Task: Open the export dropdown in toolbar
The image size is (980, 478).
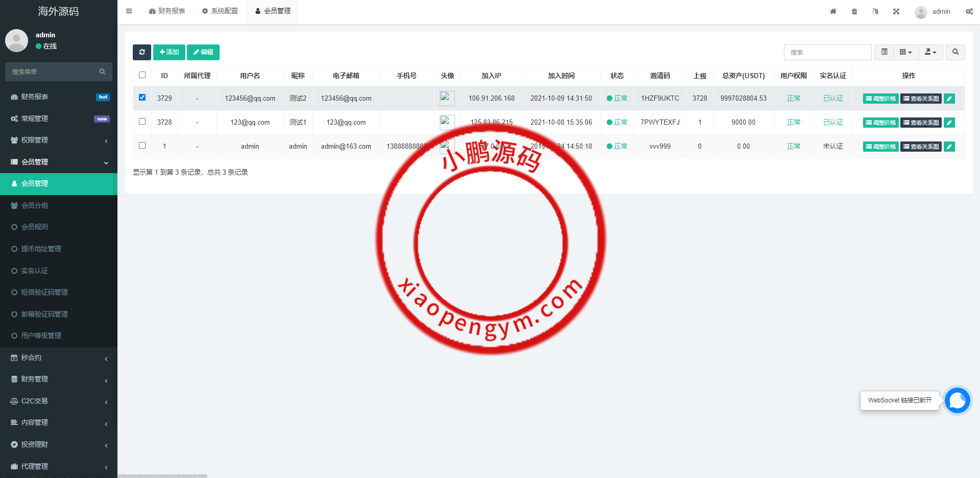Action: [x=930, y=52]
